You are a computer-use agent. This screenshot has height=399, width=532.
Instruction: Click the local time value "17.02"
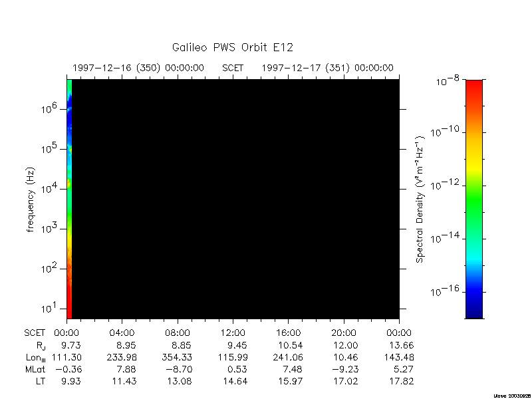[346, 381]
